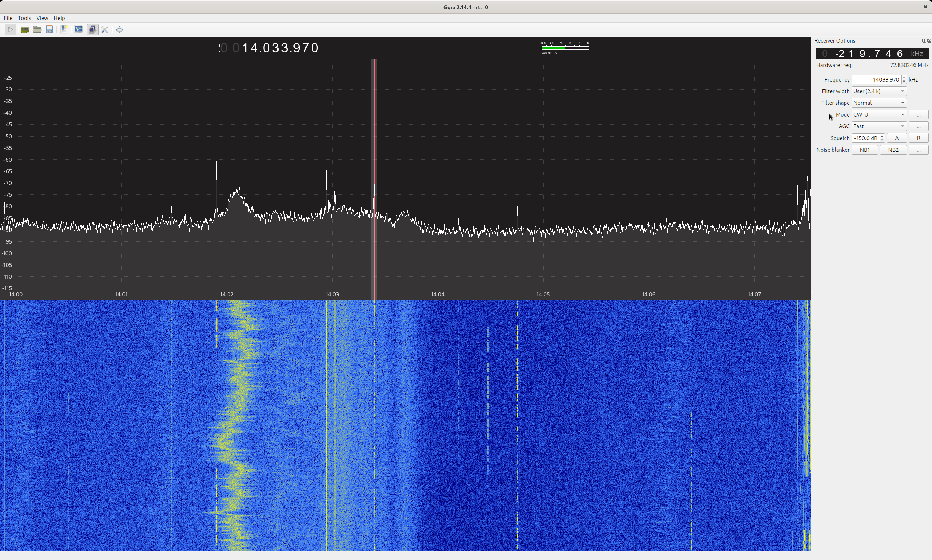Click squelch reset 'R' button
932x560 pixels.
coord(918,138)
